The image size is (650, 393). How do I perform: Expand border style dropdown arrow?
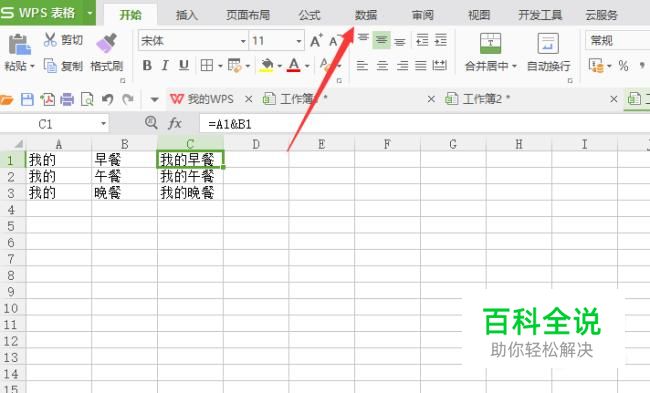point(220,66)
